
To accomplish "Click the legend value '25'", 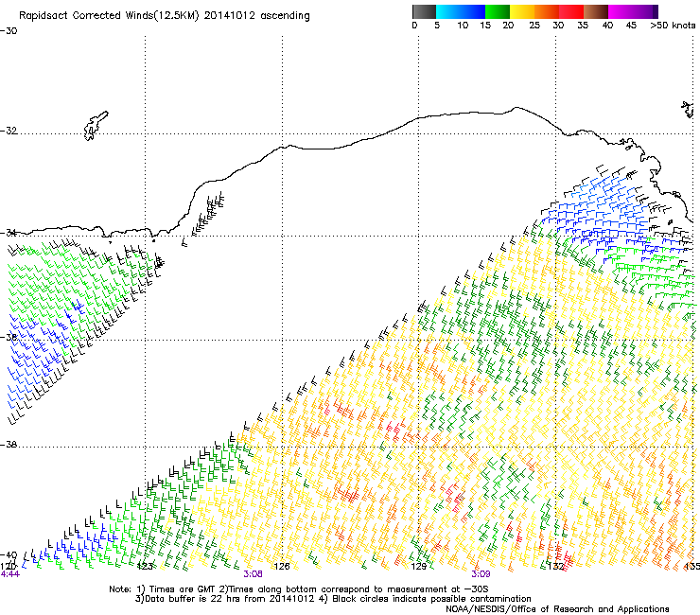I will [534, 26].
